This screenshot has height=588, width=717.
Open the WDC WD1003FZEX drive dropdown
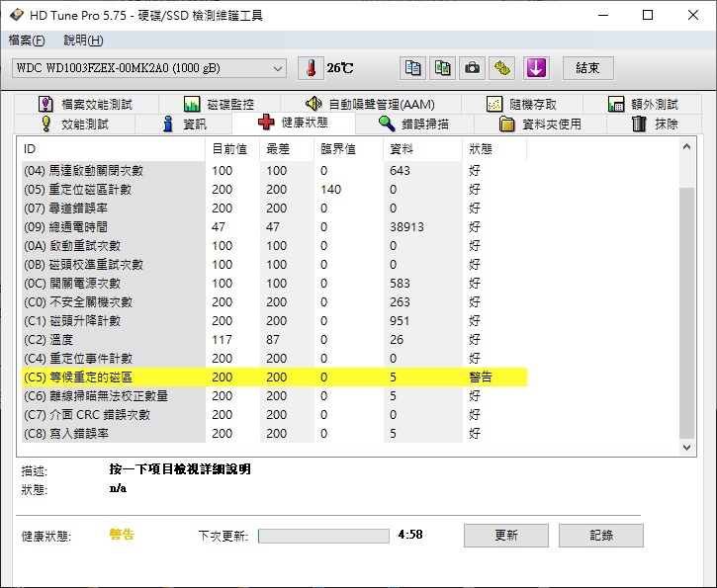149,68
